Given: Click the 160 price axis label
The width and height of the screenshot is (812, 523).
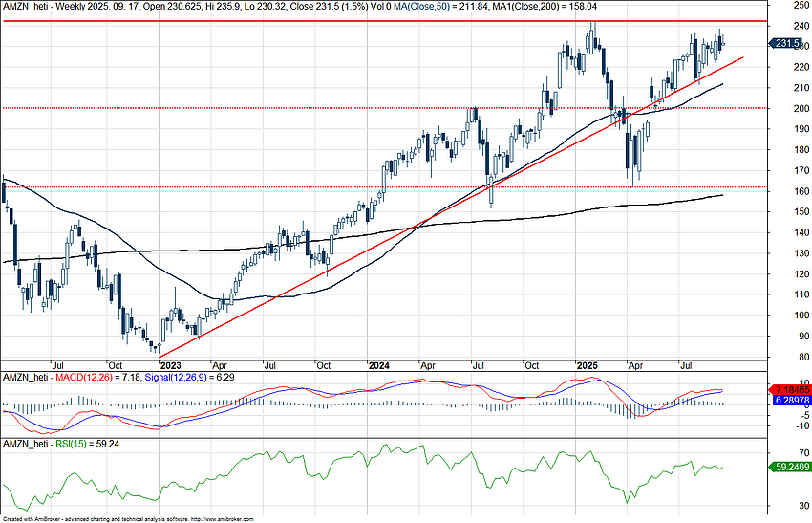Looking at the screenshot, I should coord(801,191).
